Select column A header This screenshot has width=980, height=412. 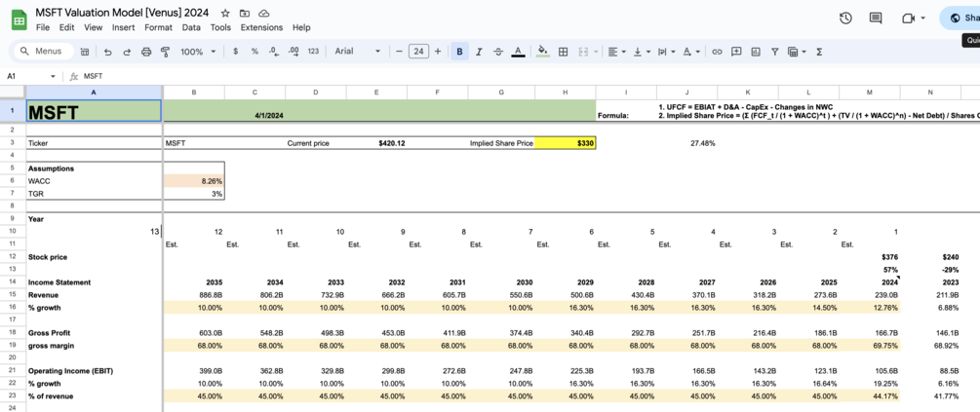pos(94,93)
